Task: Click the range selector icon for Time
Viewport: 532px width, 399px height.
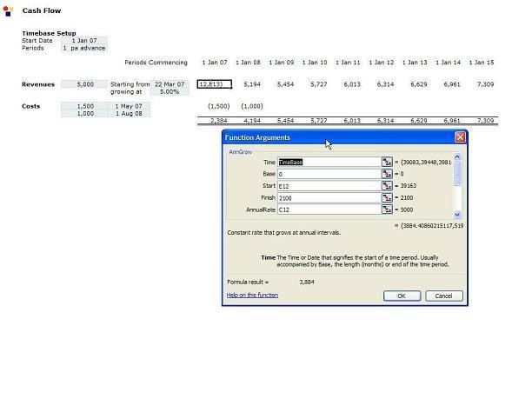Action: 387,162
